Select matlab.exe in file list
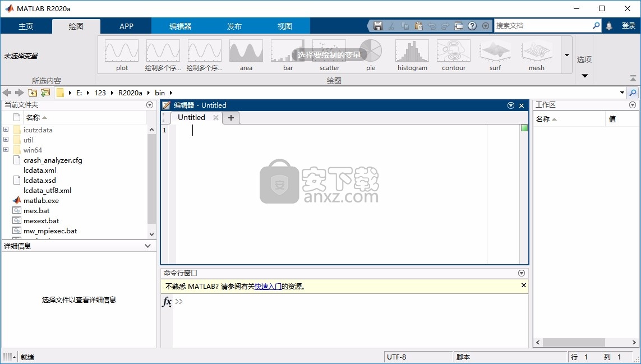The width and height of the screenshot is (641, 364). pyautogui.click(x=41, y=200)
